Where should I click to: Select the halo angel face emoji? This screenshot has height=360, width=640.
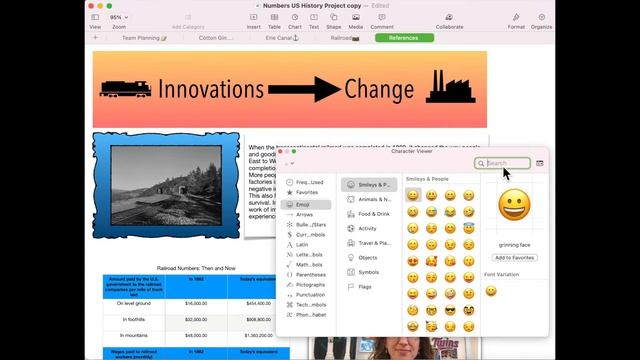coord(469,228)
